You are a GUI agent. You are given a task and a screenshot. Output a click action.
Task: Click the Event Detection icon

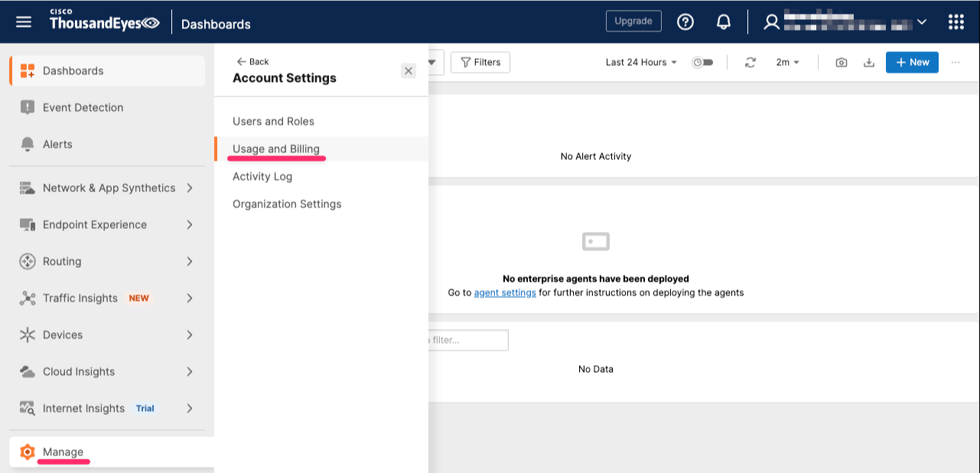[28, 108]
